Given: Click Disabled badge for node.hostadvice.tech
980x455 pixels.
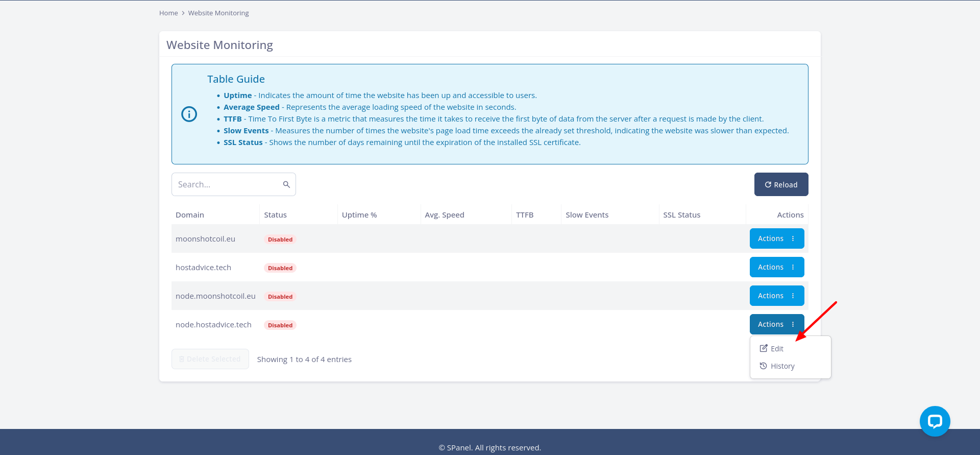Looking at the screenshot, I should pos(280,325).
